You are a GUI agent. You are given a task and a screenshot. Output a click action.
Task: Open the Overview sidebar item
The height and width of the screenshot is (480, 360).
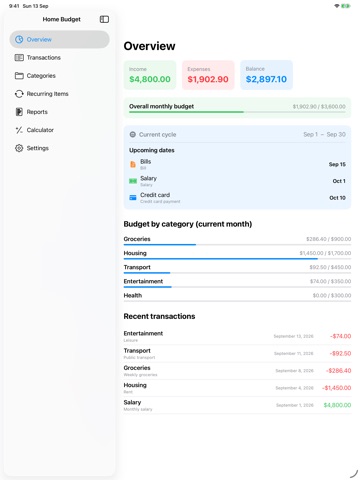coord(59,39)
